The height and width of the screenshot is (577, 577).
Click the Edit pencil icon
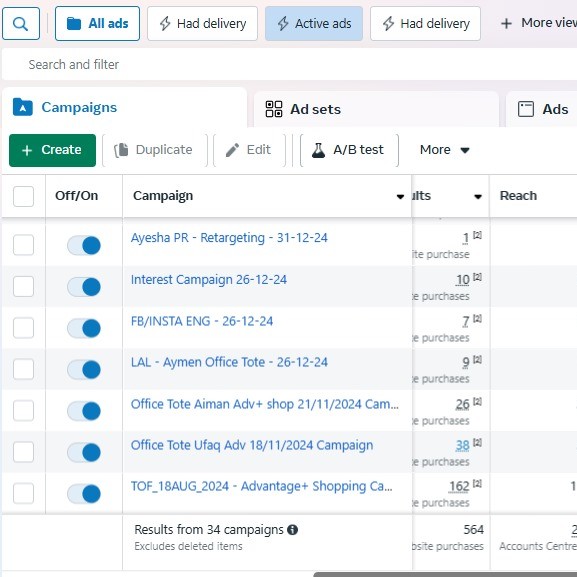[x=232, y=150]
